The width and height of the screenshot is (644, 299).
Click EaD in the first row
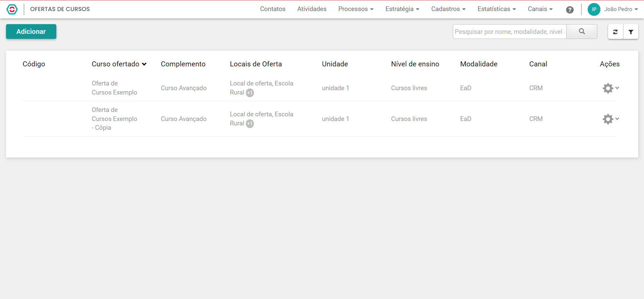point(466,88)
